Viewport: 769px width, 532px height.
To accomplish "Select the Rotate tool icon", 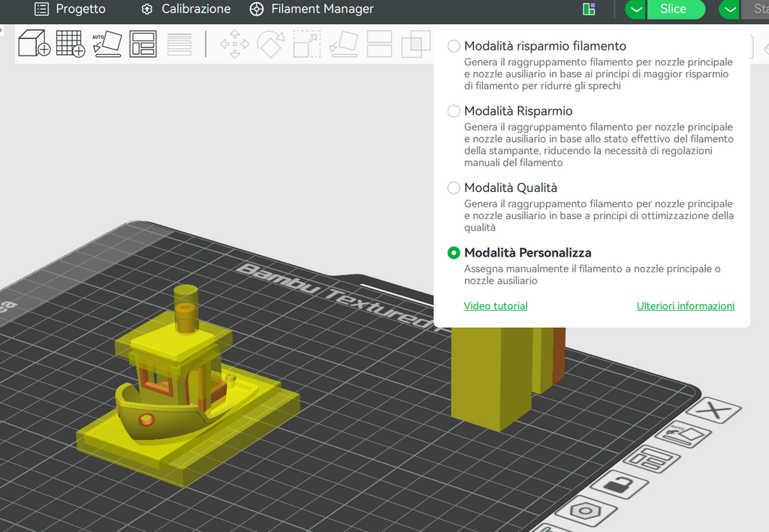I will click(x=270, y=44).
